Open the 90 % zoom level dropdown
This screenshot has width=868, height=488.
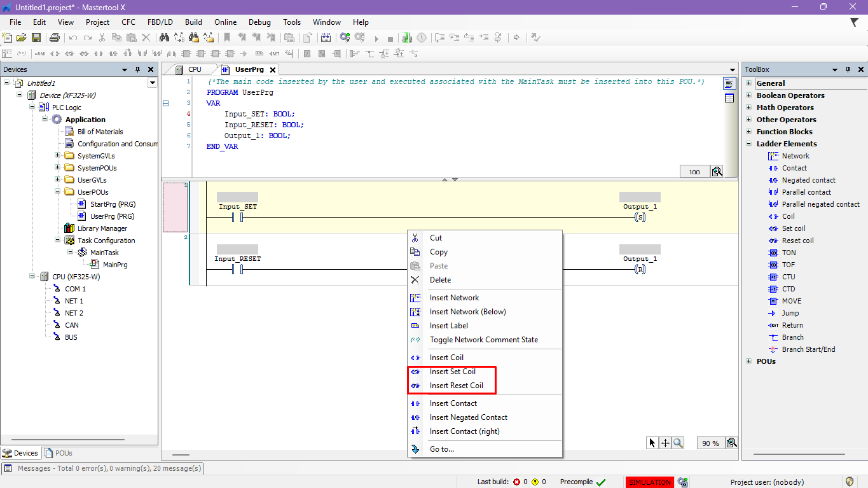[x=710, y=443]
